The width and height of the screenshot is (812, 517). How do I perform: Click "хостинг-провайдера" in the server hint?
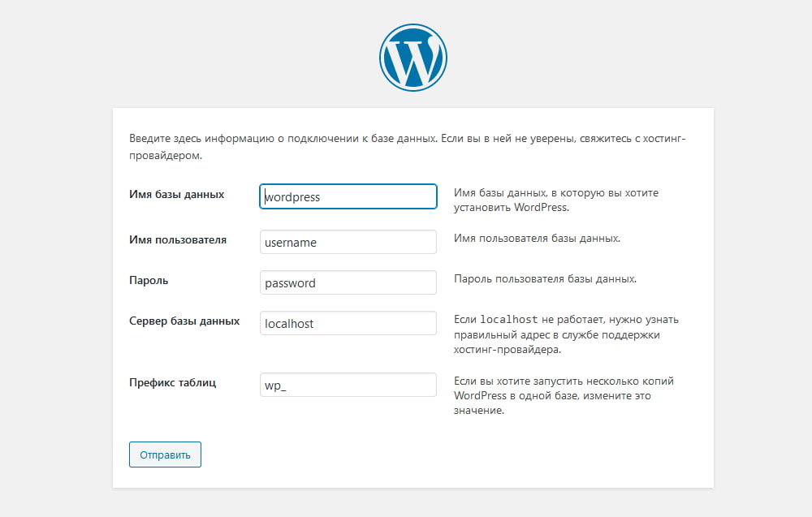(507, 350)
